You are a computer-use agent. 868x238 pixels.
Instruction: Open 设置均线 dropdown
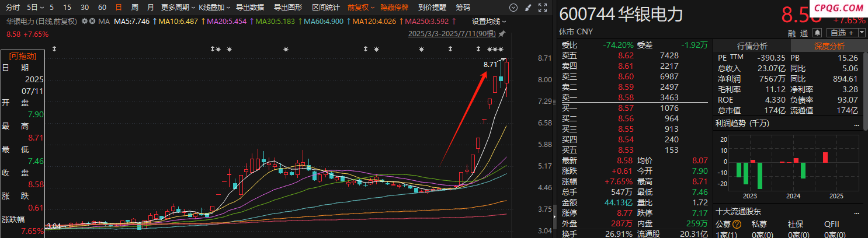click(x=489, y=21)
